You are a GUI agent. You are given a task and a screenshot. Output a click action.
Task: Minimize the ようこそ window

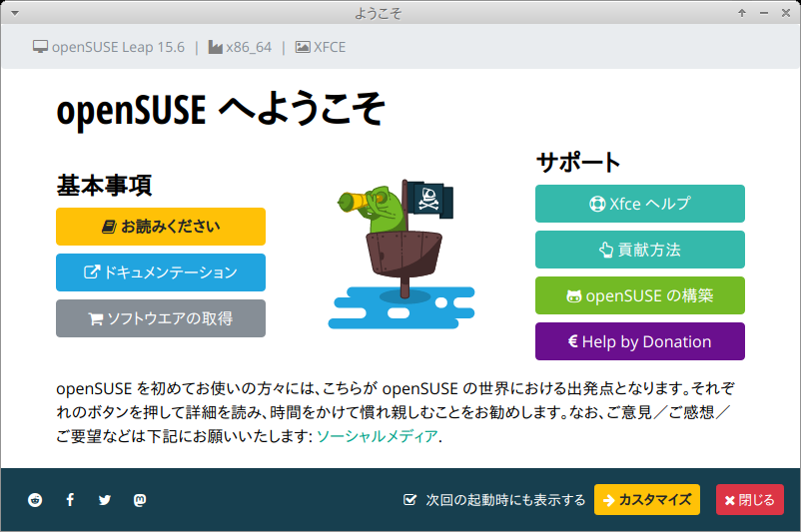764,13
